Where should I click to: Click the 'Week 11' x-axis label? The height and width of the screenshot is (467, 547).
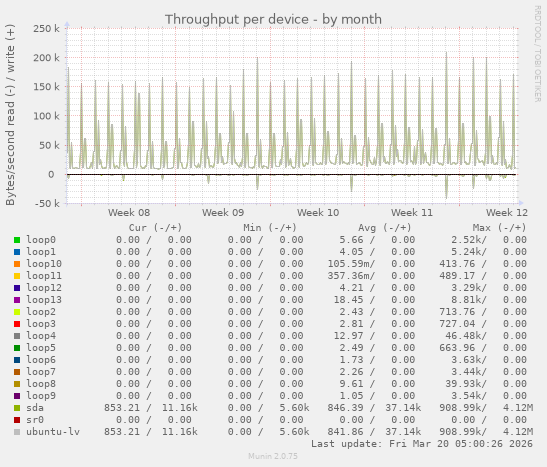(412, 212)
